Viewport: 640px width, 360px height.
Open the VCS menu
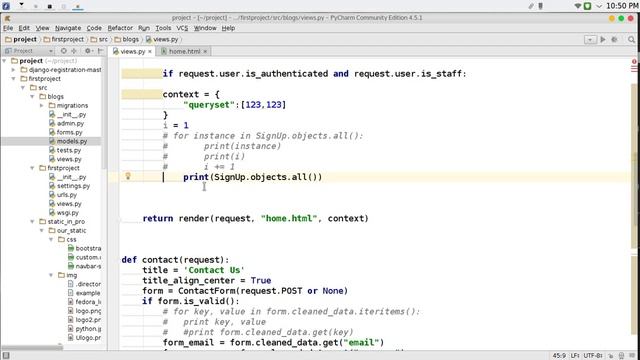pyautogui.click(x=182, y=28)
